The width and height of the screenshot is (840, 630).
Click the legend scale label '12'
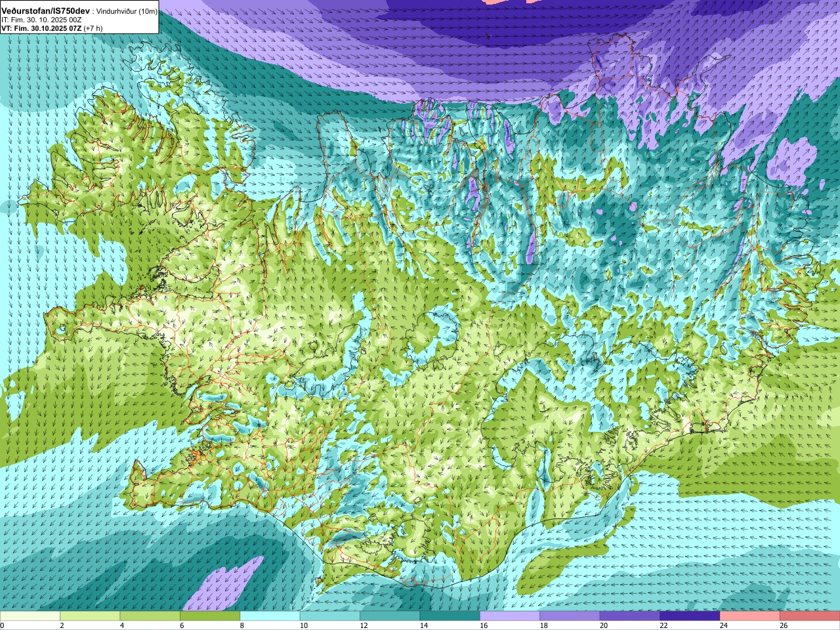click(x=364, y=625)
